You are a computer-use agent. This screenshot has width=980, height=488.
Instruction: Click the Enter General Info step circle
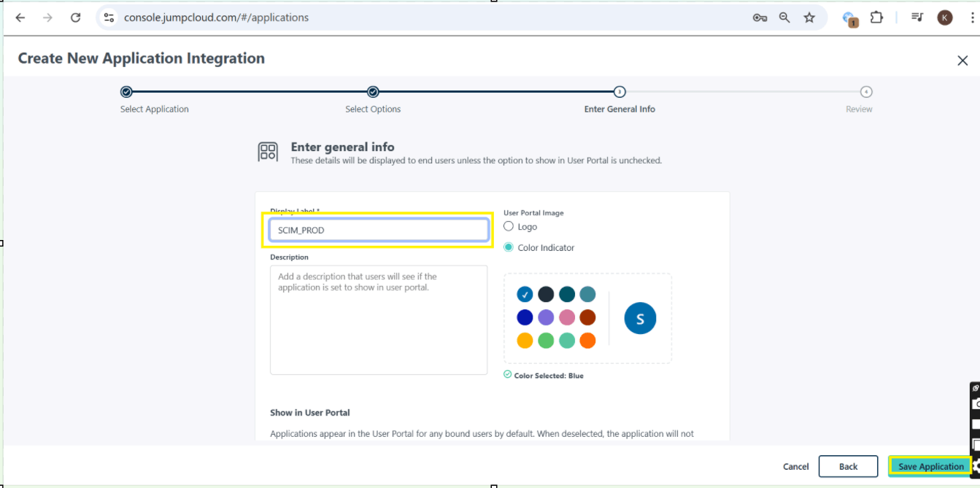[x=620, y=92]
